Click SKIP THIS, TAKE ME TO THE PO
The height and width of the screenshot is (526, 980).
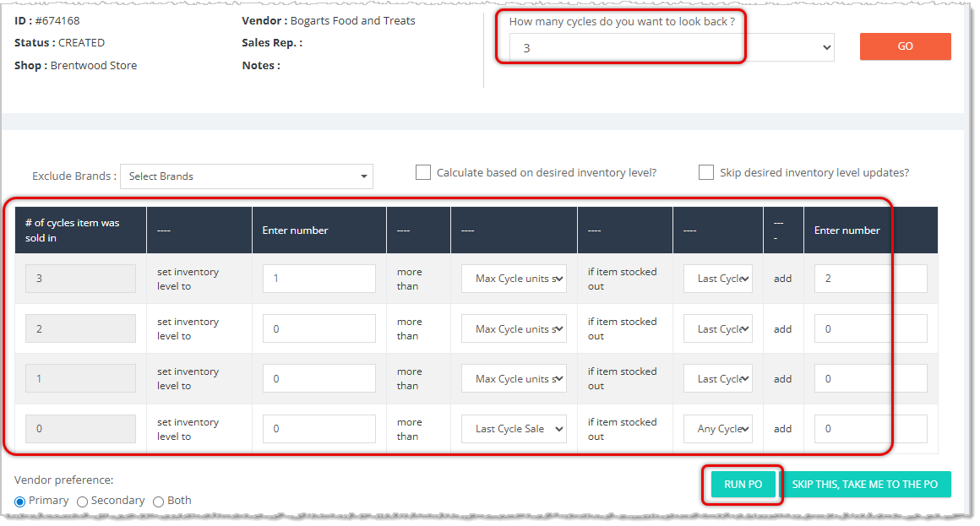(865, 484)
